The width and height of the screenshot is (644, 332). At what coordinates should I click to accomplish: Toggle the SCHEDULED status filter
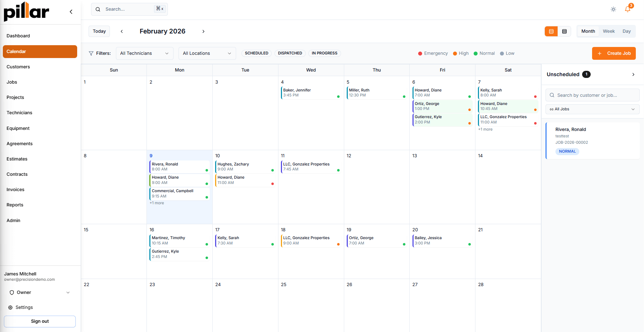[x=256, y=53]
